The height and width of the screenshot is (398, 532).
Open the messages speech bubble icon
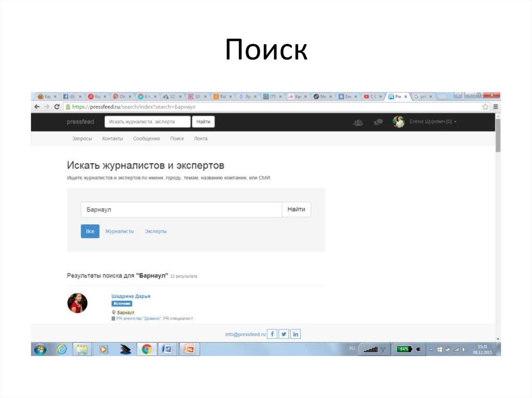pos(378,121)
